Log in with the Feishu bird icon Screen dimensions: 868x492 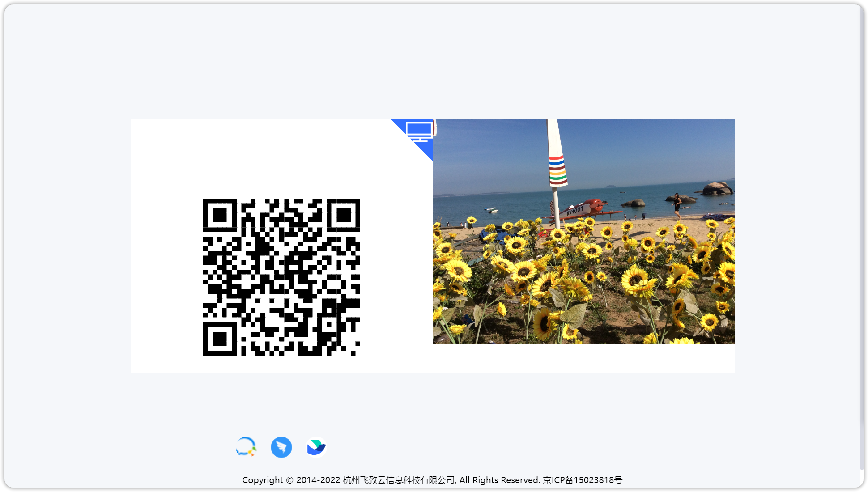[316, 447]
